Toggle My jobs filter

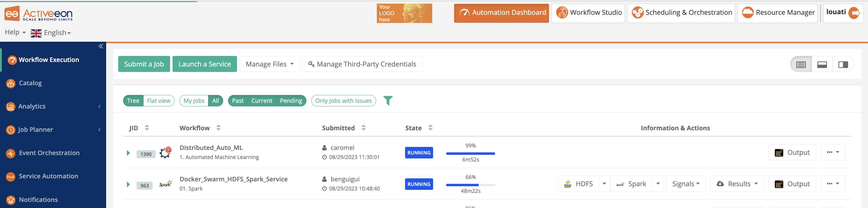[194, 101]
